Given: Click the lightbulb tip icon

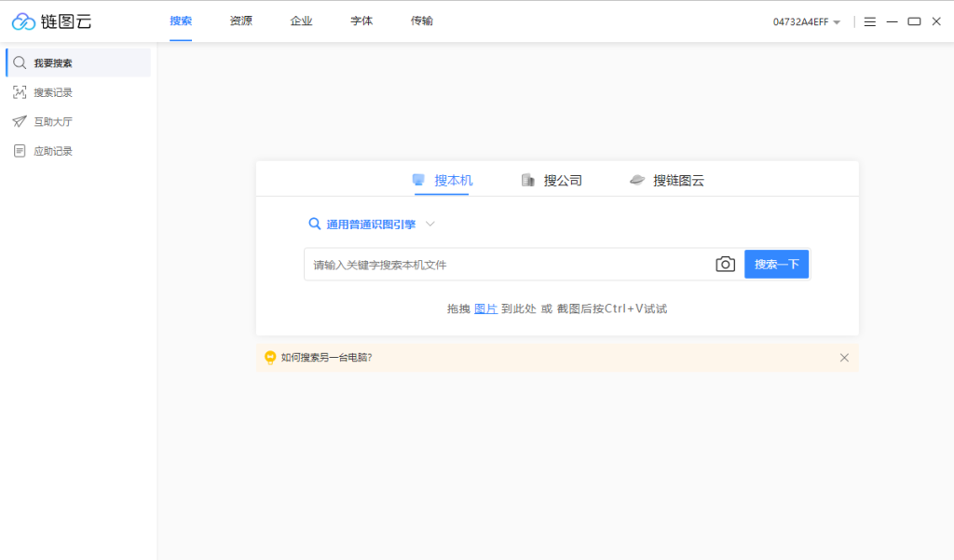Looking at the screenshot, I should click(x=270, y=357).
